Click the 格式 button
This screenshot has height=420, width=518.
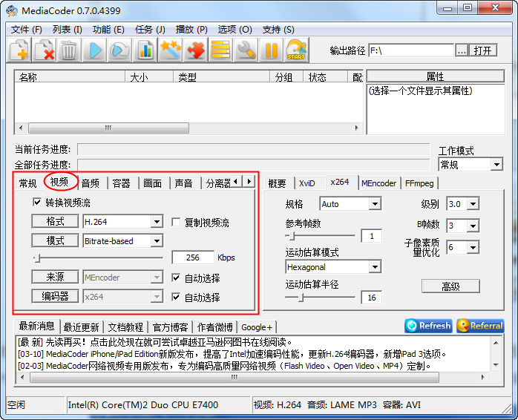[x=55, y=221]
